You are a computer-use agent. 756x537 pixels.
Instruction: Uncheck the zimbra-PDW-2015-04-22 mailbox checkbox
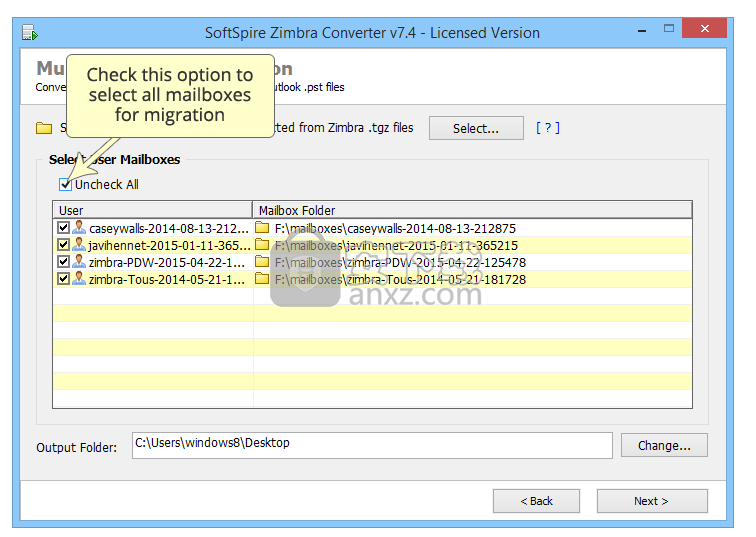(63, 262)
